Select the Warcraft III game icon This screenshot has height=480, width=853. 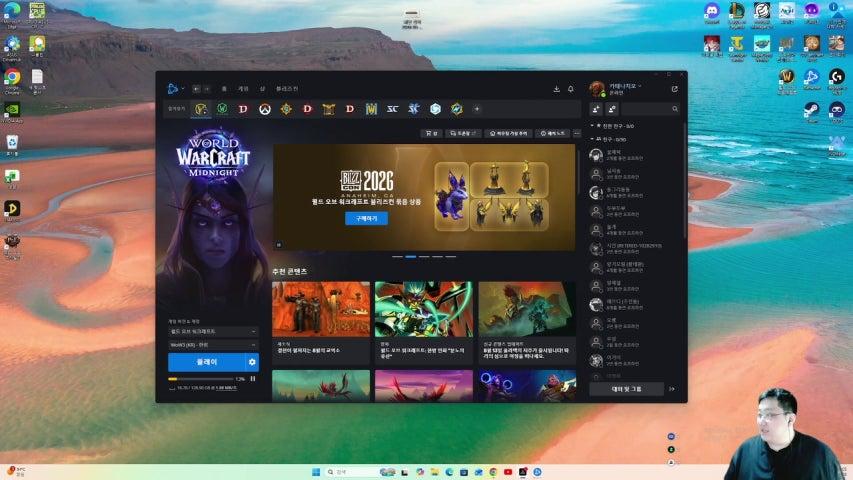[x=372, y=109]
